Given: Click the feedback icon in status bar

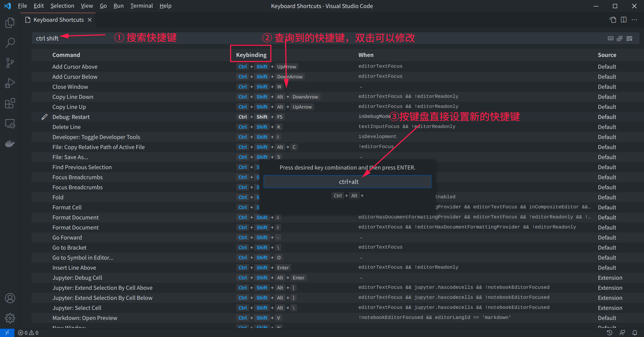Looking at the screenshot, I should tap(622, 333).
